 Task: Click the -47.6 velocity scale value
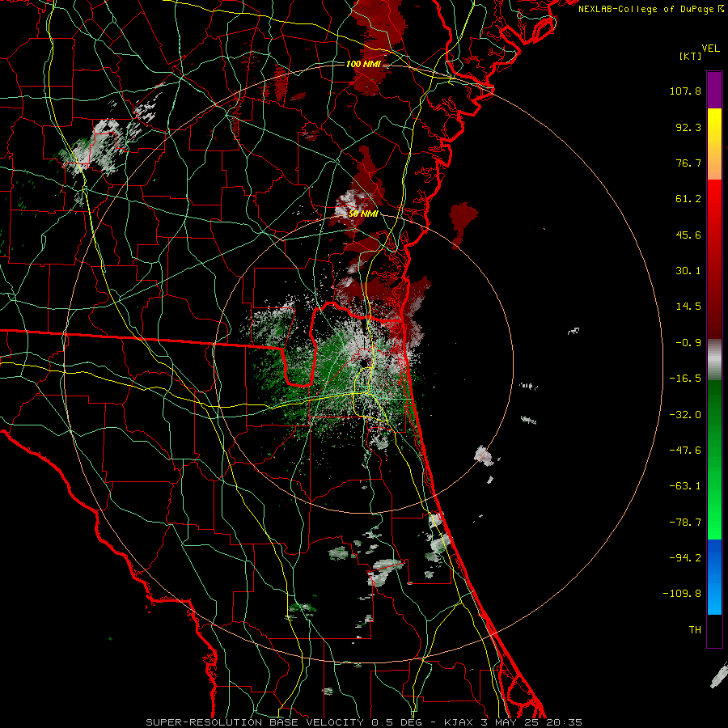tap(685, 451)
